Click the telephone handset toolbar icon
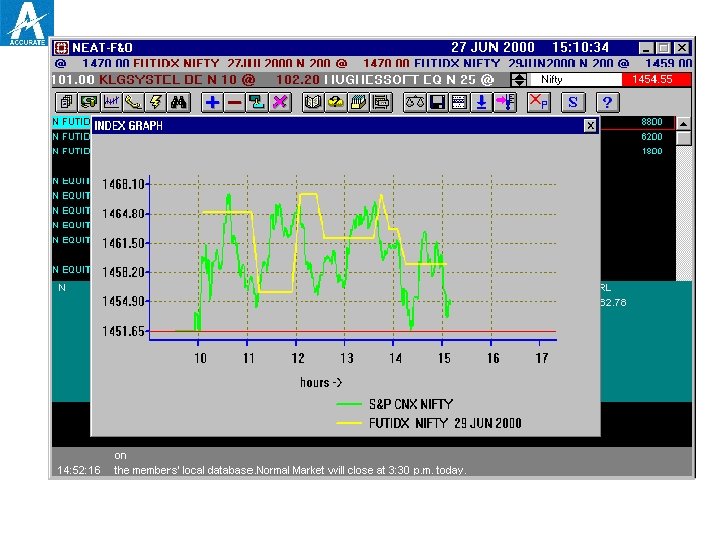Image resolution: width=720 pixels, height=540 pixels. 133,102
